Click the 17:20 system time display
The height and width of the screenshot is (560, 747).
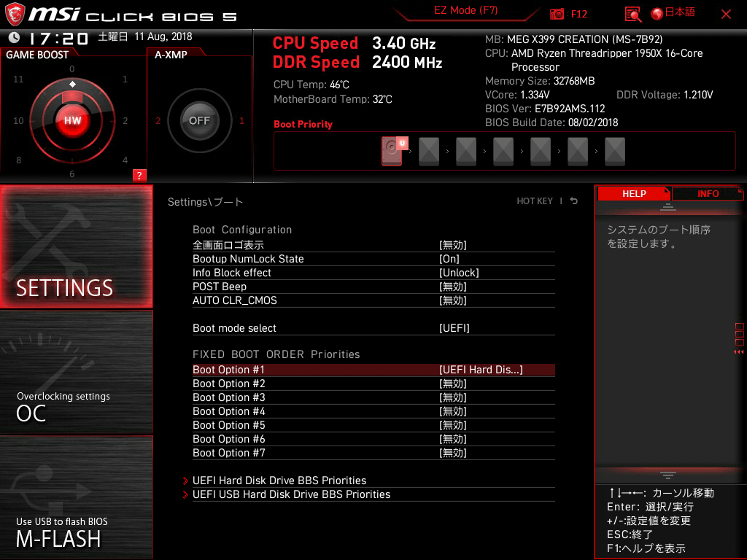58,38
